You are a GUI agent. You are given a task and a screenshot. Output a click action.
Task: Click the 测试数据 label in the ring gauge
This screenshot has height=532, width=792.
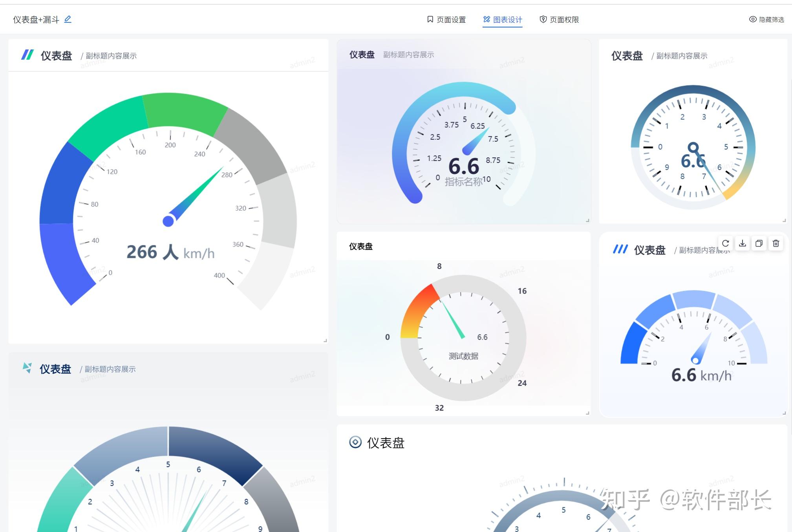pos(463,356)
